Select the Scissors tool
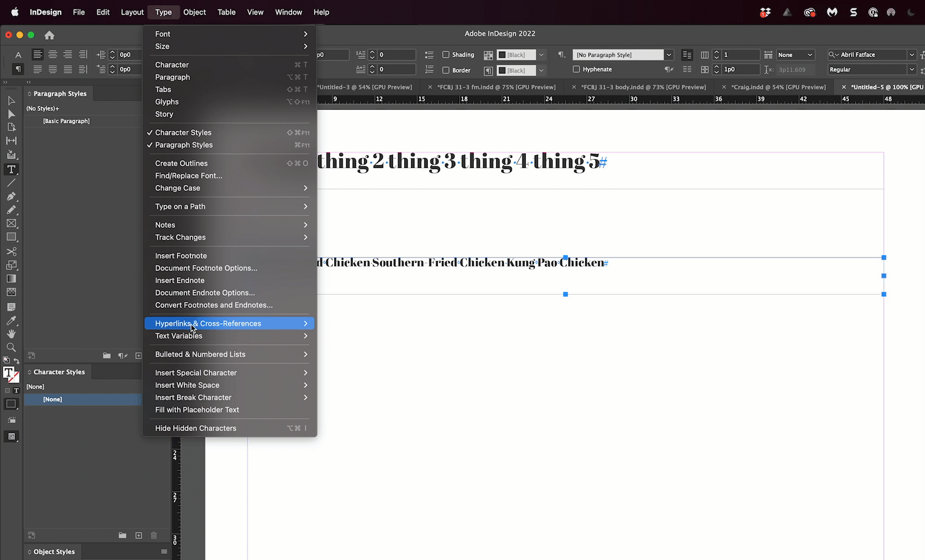925x560 pixels. [11, 251]
